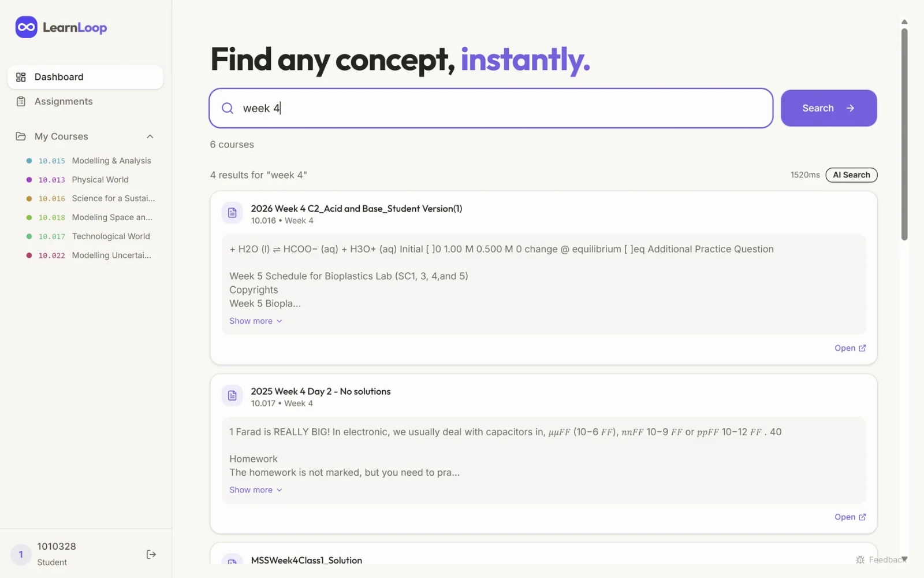
Task: Click the search input containing week 4
Action: point(491,108)
